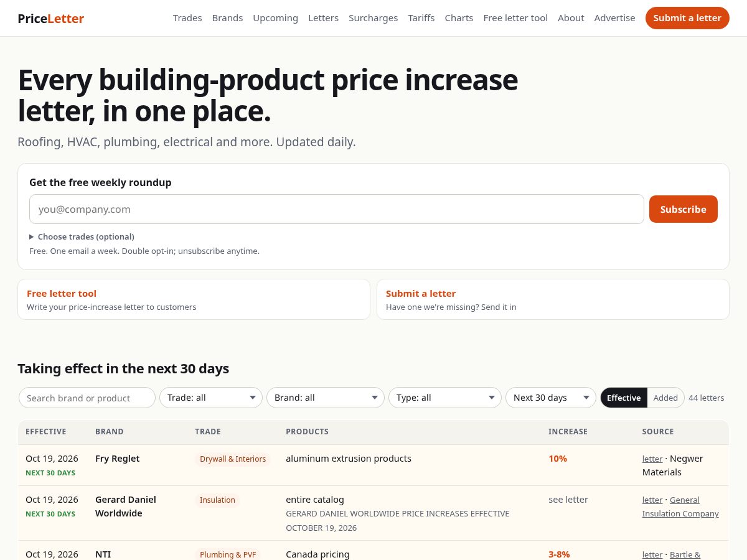Switch sorting to Added
747x560 pixels.
665,398
